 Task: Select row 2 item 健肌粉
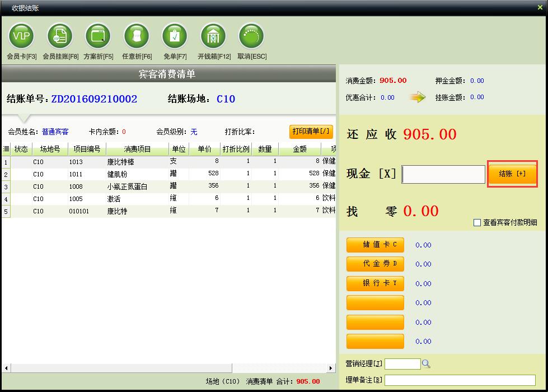coord(117,174)
